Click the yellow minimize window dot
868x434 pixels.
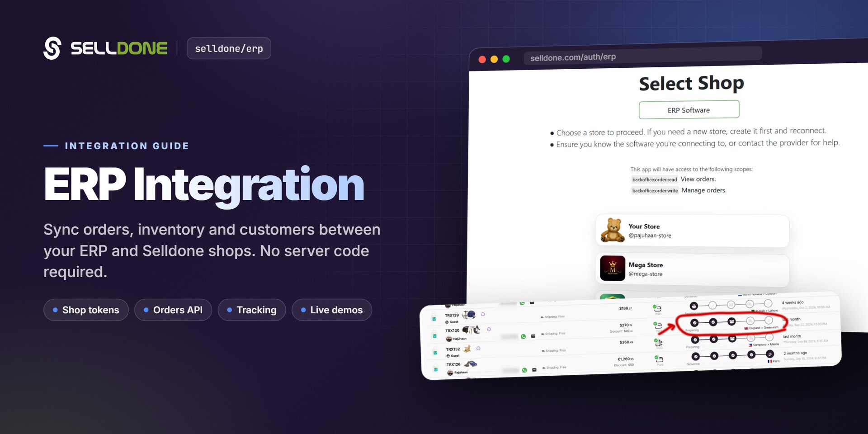pos(494,59)
